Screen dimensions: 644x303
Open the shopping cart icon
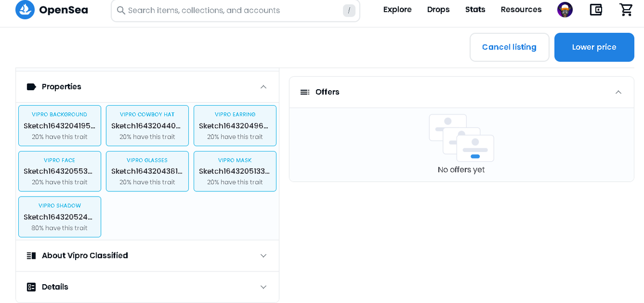pyautogui.click(x=626, y=10)
